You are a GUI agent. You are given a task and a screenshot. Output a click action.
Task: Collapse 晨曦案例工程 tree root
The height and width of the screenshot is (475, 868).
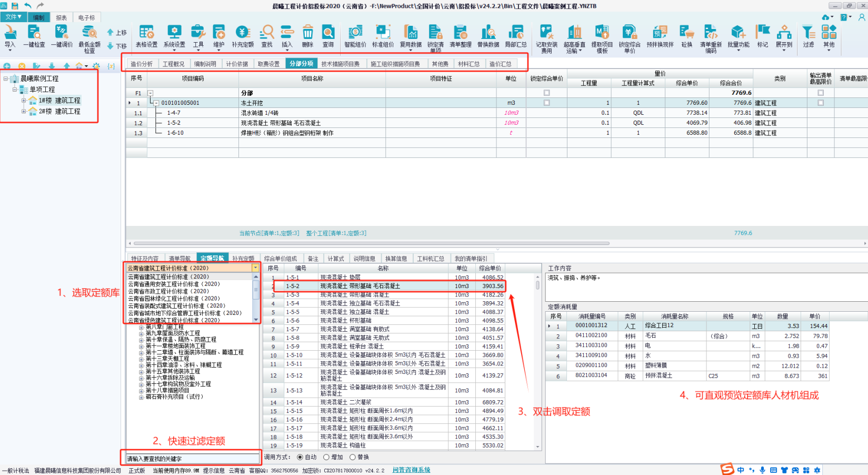[6, 78]
